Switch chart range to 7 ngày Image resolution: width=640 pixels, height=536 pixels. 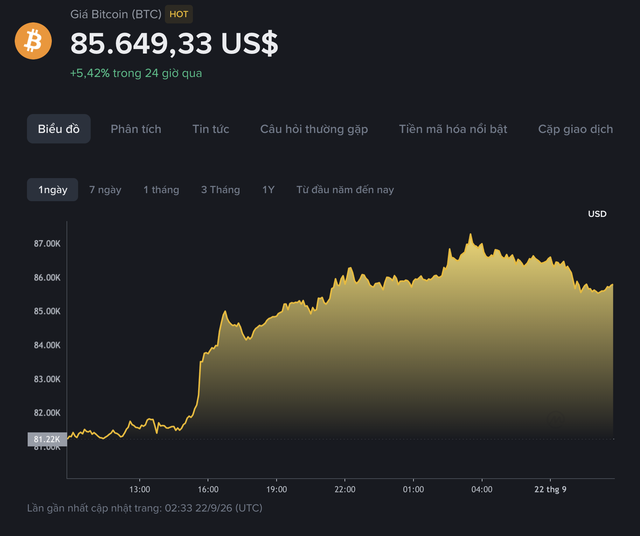pos(105,190)
